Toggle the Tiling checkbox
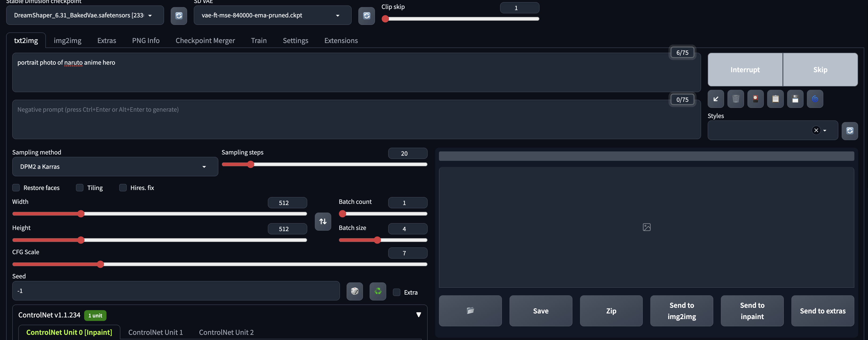The width and height of the screenshot is (868, 340). (x=80, y=188)
